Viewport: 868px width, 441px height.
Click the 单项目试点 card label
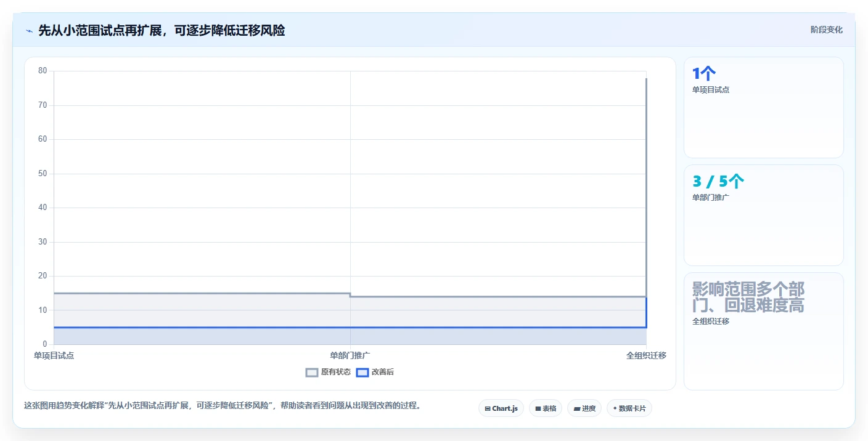[x=711, y=90]
